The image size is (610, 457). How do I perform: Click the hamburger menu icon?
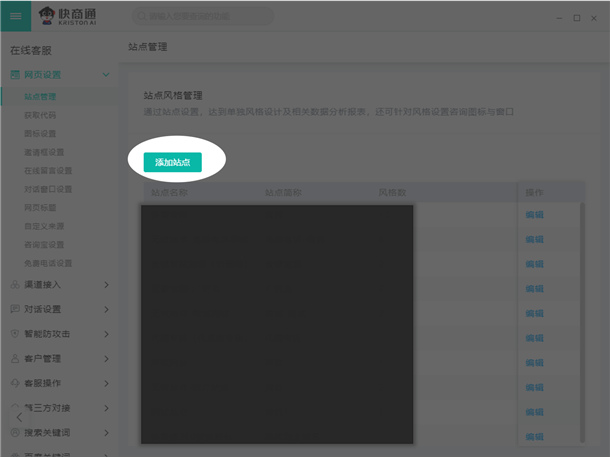click(x=16, y=17)
